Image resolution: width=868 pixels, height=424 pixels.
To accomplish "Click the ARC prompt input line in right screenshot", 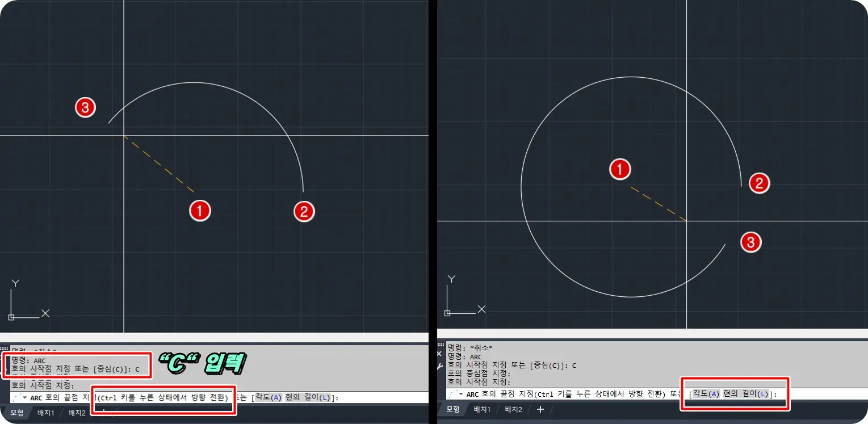I will tap(657, 394).
